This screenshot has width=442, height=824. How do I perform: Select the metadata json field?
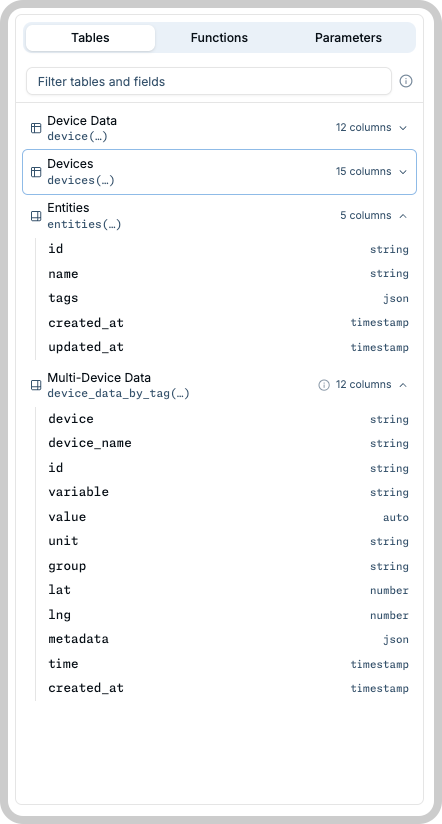228,639
